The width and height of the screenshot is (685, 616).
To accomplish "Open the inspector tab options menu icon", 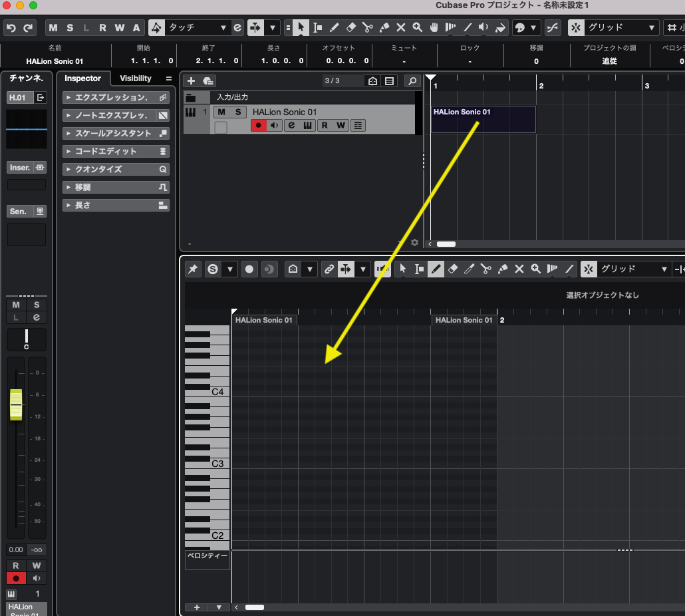I will (169, 78).
